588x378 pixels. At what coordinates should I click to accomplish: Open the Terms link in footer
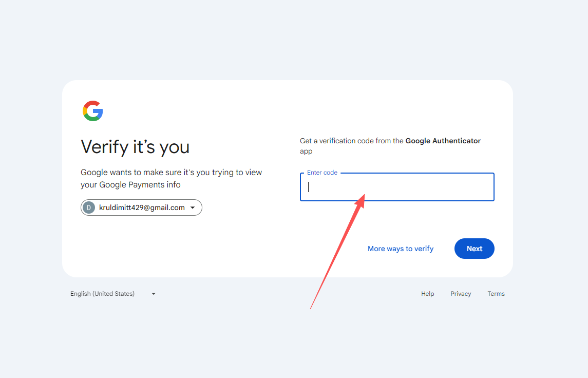click(496, 294)
